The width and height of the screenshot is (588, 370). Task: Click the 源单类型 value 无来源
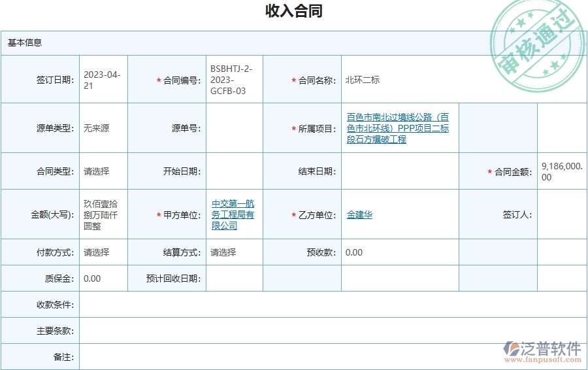(x=97, y=128)
